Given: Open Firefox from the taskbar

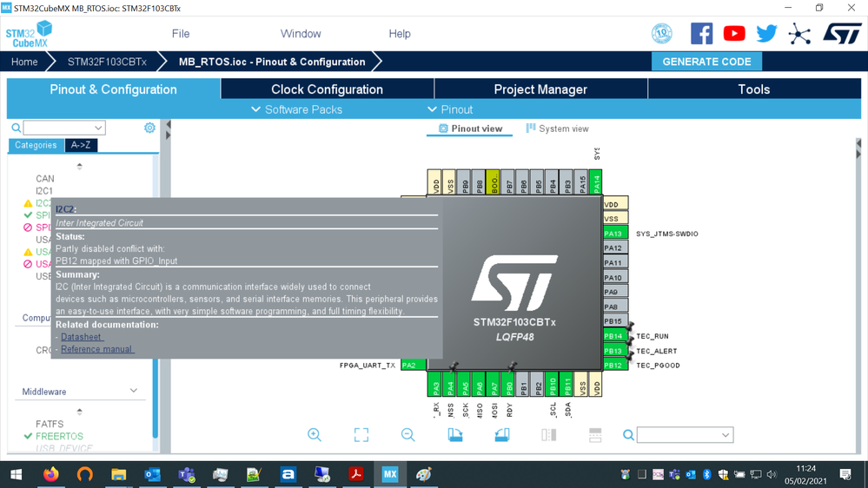Looking at the screenshot, I should (x=51, y=474).
